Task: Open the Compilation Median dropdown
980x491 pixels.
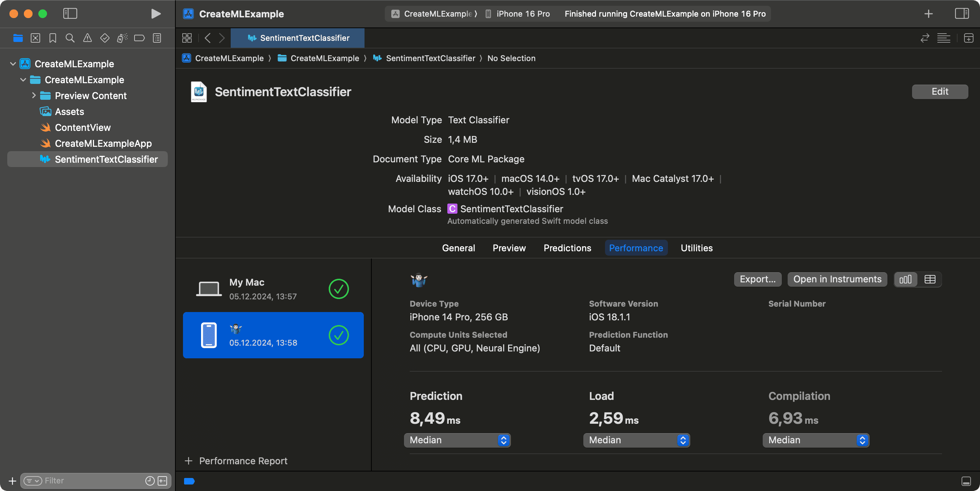Action: (x=816, y=440)
